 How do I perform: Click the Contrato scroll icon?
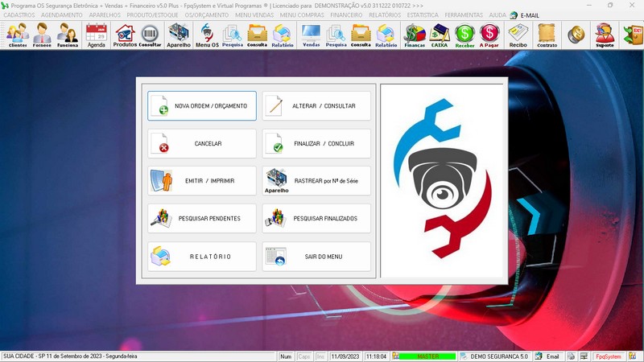[x=547, y=35]
